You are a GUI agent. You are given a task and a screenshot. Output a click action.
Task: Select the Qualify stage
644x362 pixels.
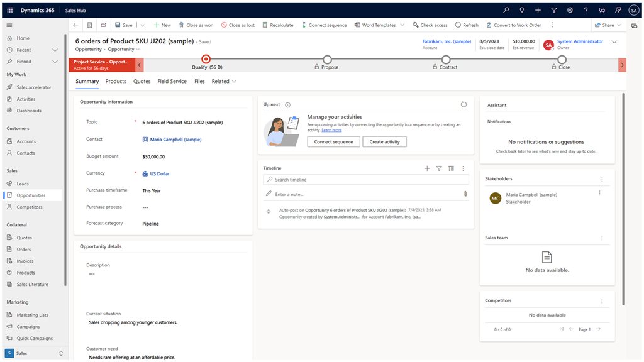click(x=206, y=60)
